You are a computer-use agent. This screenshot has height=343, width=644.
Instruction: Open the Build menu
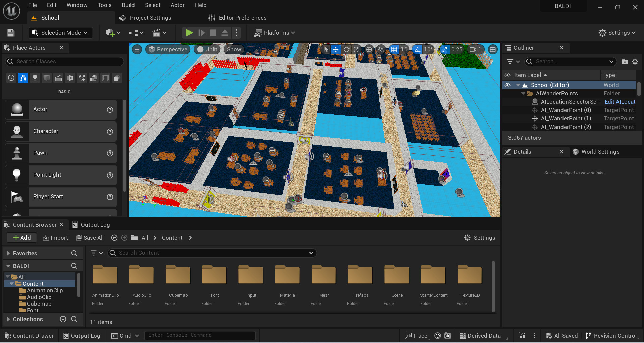[x=128, y=5]
